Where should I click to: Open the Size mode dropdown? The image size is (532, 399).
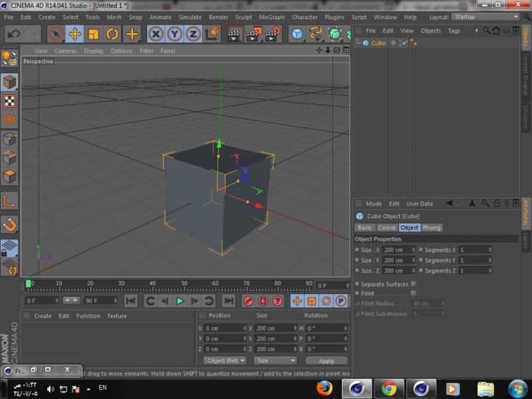click(x=275, y=360)
